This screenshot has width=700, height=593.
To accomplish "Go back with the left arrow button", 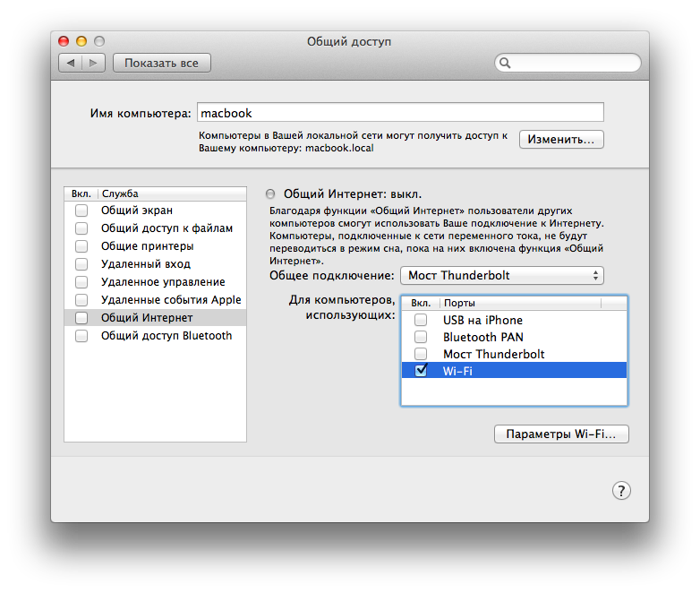I will pos(71,63).
